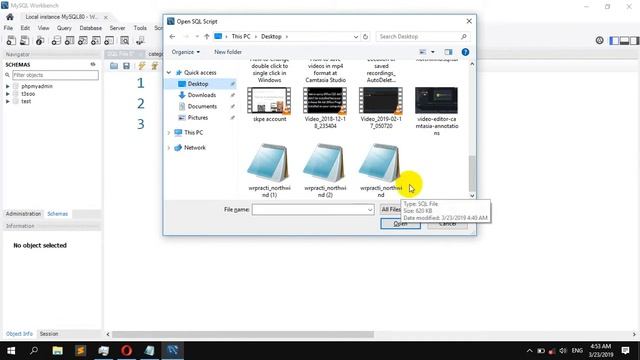
Task: Collapse the Quick access tree node
Action: (169, 72)
